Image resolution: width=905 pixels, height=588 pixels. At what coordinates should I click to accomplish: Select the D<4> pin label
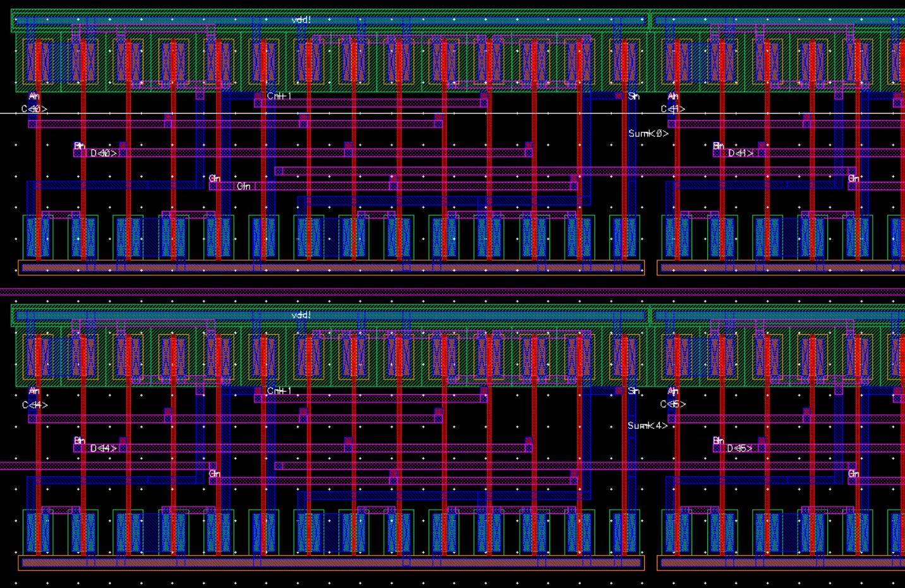point(104,448)
